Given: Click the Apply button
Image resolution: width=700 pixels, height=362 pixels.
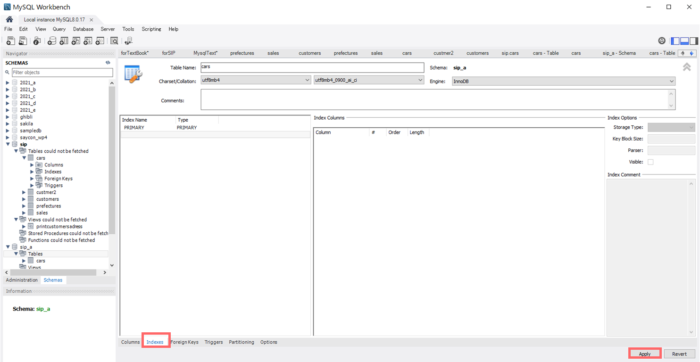Looking at the screenshot, I should tap(645, 354).
